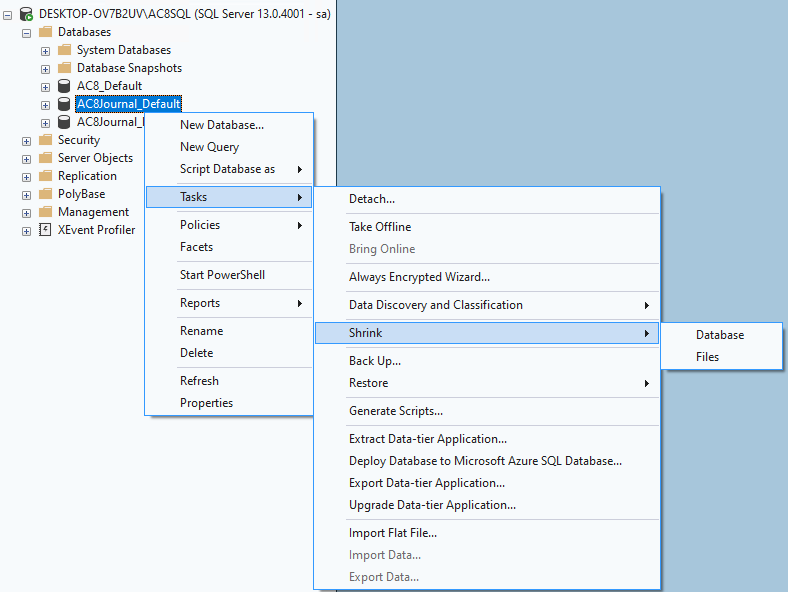Click the Database Snapshots folder icon
The image size is (788, 592).
tap(64, 68)
